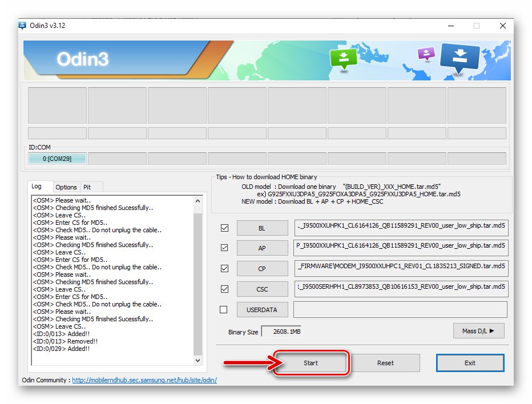Screen dimensions: 532x404
Task: Uncheck the CSC checkbox
Action: coord(224,289)
